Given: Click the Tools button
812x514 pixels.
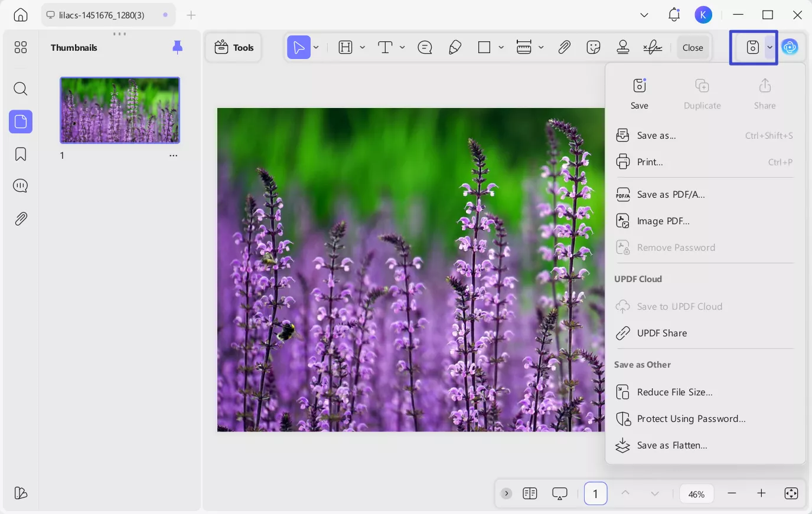Looking at the screenshot, I should [x=234, y=47].
